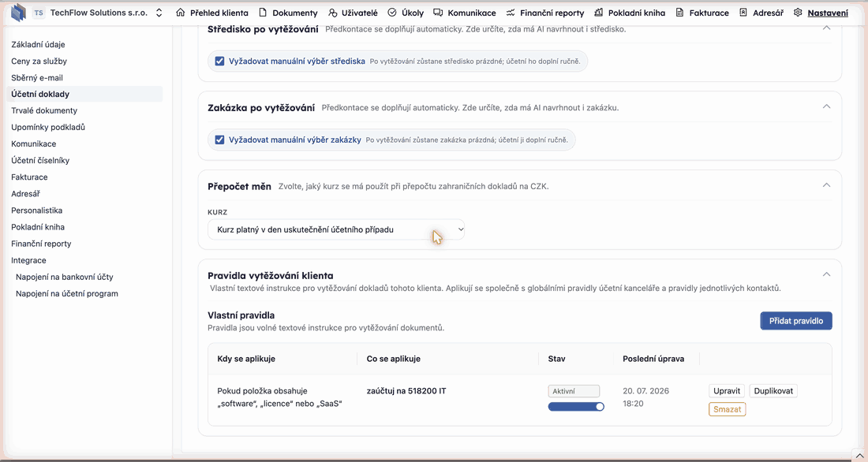Open the Dokumenty menu
The width and height of the screenshot is (868, 462).
tap(288, 13)
